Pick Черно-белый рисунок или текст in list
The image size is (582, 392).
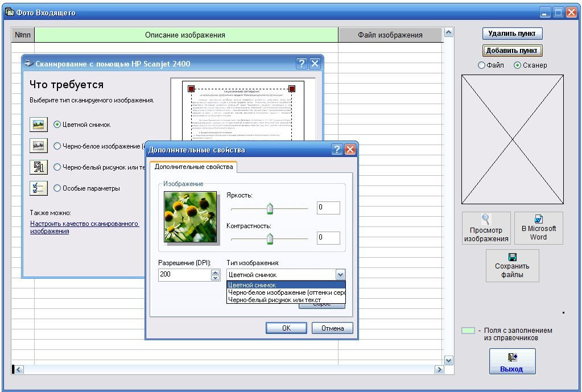click(286, 300)
